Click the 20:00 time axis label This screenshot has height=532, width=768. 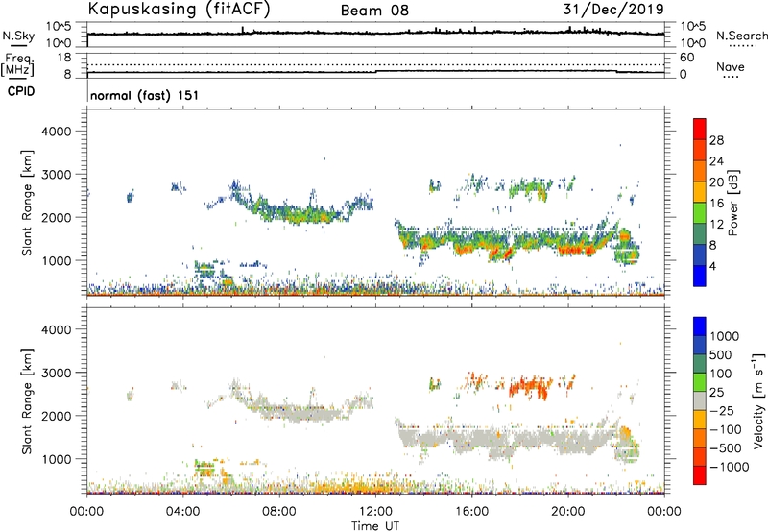click(568, 512)
